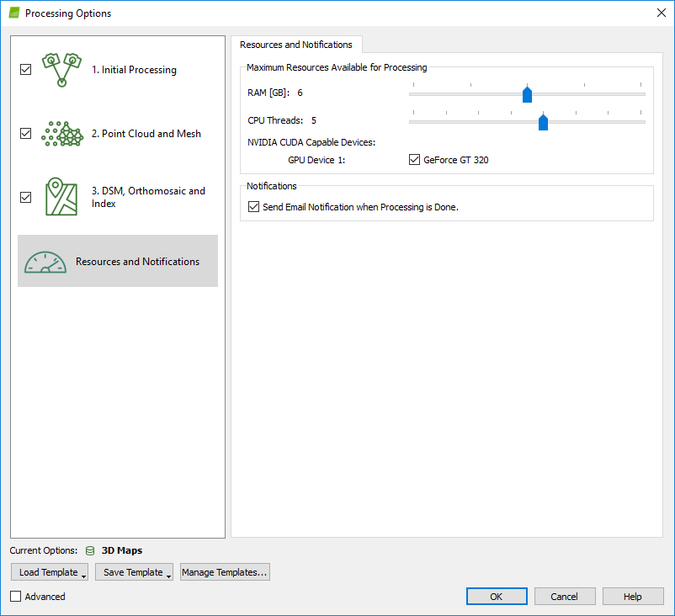The width and height of the screenshot is (675, 616).
Task: Confirm settings with the OK button
Action: click(497, 597)
